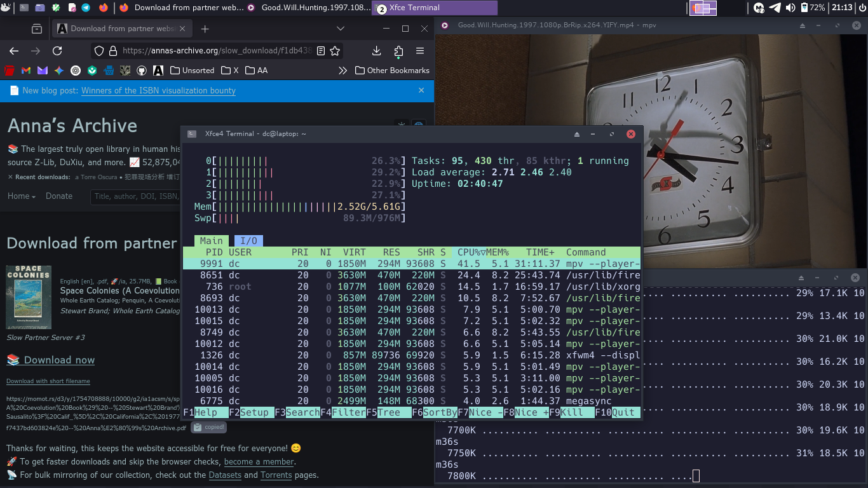
Task: Open Telegram launcher in the top panel
Action: (x=86, y=8)
